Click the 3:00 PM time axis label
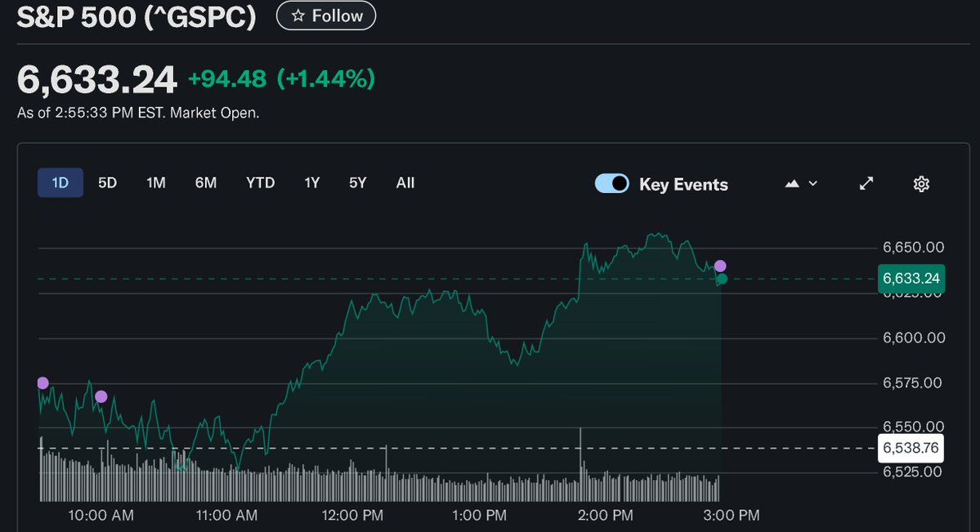This screenshot has width=980, height=532. click(x=732, y=516)
